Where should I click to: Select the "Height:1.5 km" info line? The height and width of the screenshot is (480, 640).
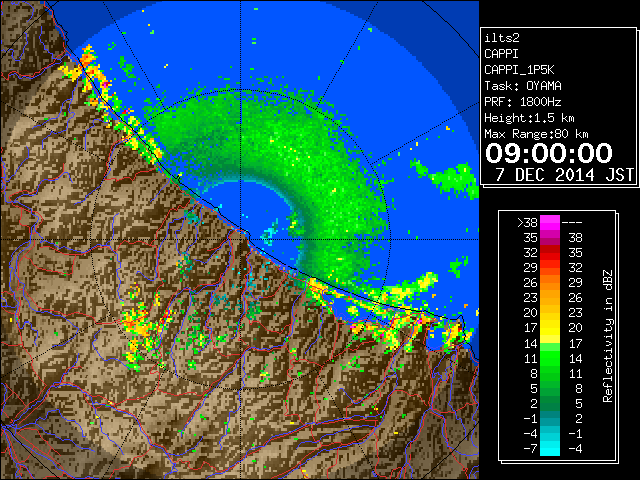point(529,118)
